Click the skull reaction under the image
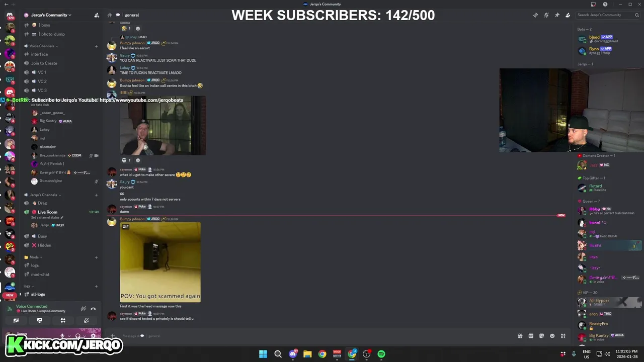Screen dimensions: 644x362 click(x=126, y=160)
